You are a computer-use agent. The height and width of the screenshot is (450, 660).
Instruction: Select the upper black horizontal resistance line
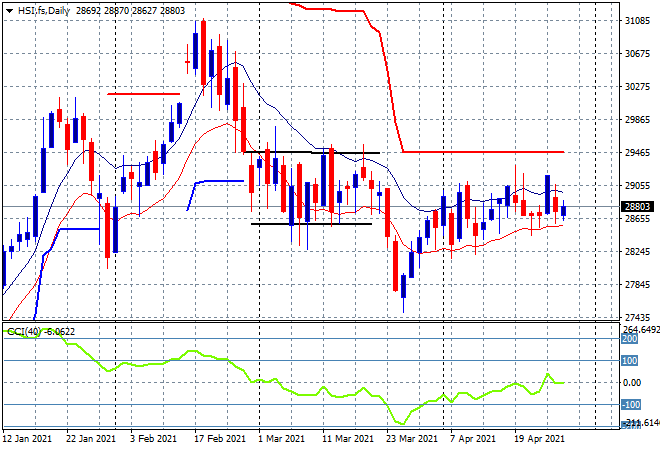tap(312, 152)
